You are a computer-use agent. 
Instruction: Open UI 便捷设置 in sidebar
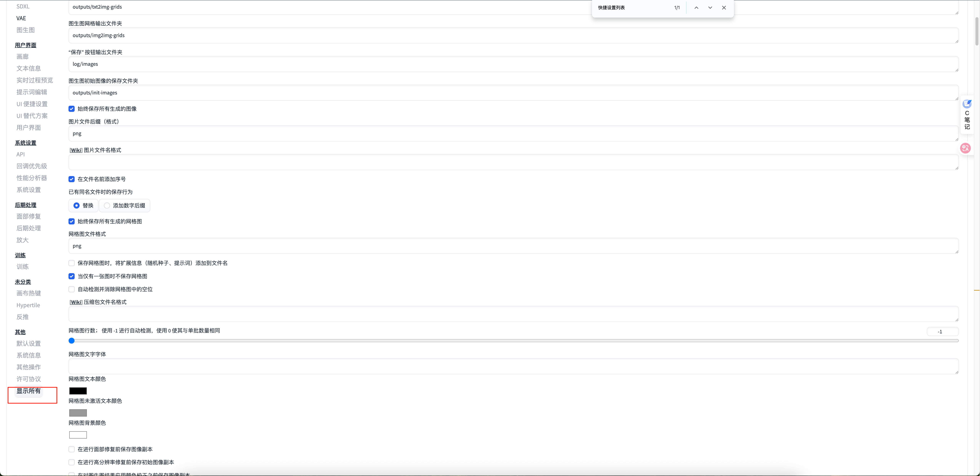(x=32, y=104)
